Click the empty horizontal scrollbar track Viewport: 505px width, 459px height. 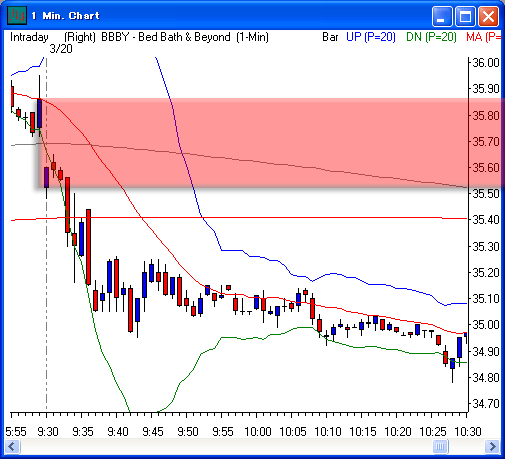click(226, 446)
